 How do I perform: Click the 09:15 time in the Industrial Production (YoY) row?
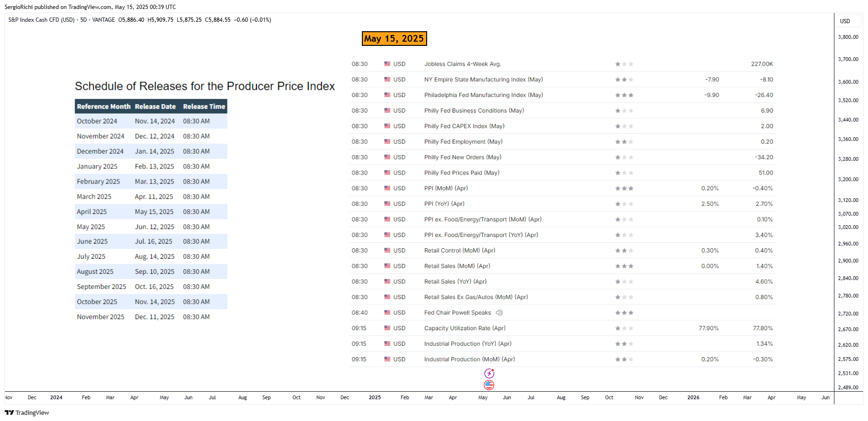click(x=359, y=344)
